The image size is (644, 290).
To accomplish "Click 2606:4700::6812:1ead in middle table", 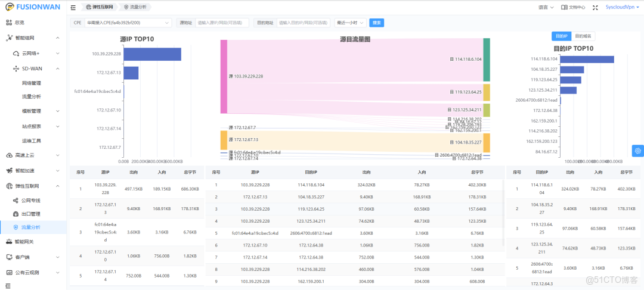I will coord(311,233).
